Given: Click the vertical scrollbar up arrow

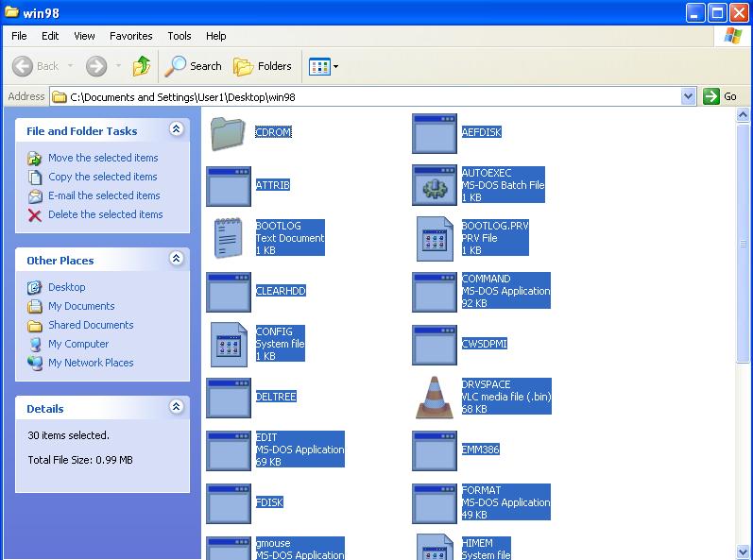Looking at the screenshot, I should click(x=743, y=114).
